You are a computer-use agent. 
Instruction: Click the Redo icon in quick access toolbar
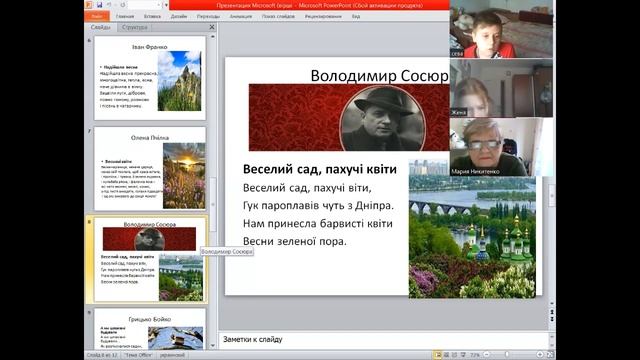click(x=122, y=5)
